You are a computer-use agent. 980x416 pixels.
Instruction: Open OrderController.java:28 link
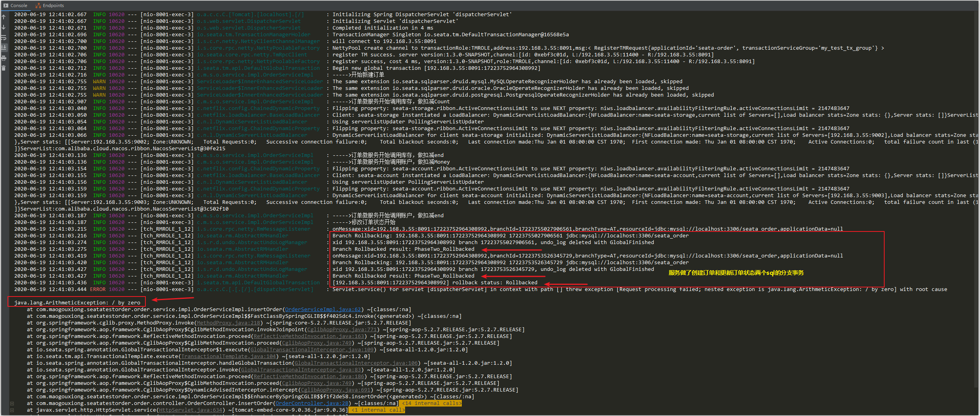coord(312,403)
